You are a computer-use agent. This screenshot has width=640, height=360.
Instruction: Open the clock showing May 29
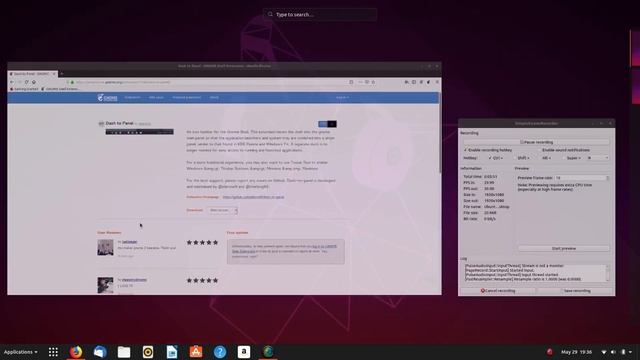(x=576, y=352)
